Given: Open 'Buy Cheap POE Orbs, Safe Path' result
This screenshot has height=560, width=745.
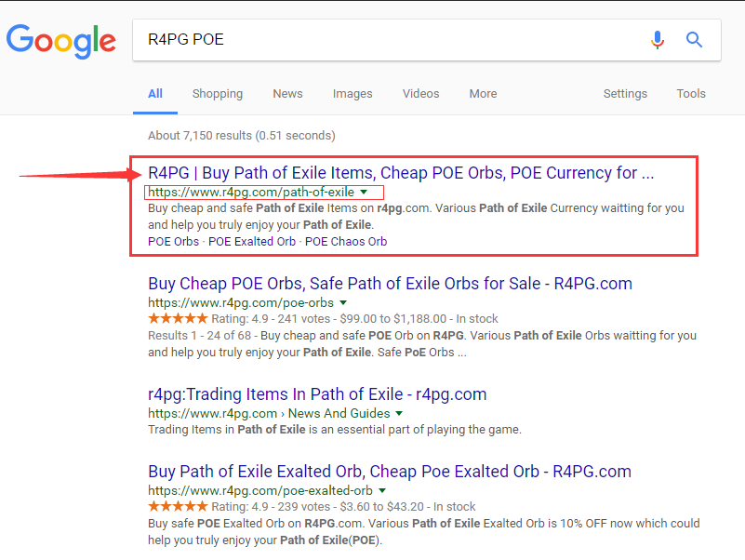Looking at the screenshot, I should tap(390, 284).
